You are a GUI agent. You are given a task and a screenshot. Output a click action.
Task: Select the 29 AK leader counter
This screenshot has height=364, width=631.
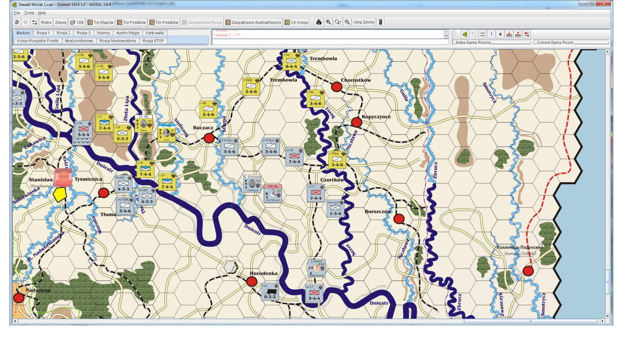pyautogui.click(x=144, y=123)
